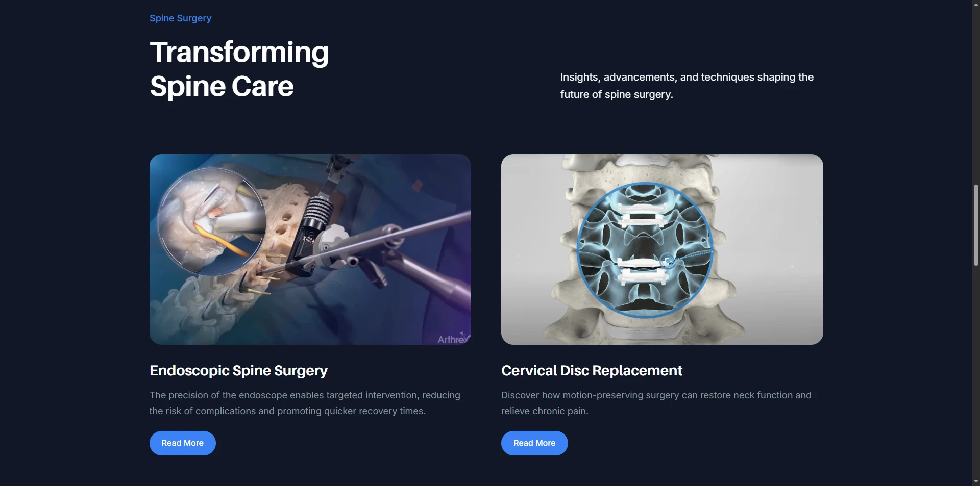Viewport: 980px width, 486px height.
Task: Click the vertical scrollbar thumb
Action: click(x=976, y=225)
